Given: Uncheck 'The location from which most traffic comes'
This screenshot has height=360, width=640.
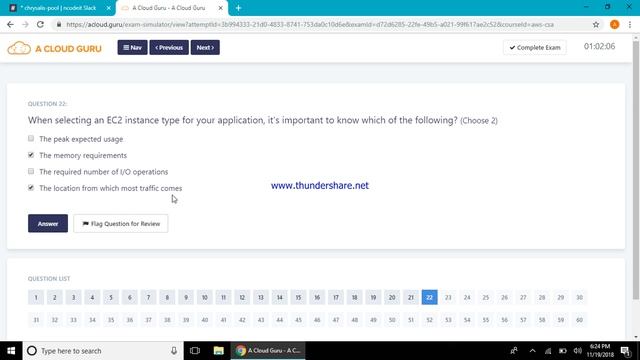Looking at the screenshot, I should point(31,187).
